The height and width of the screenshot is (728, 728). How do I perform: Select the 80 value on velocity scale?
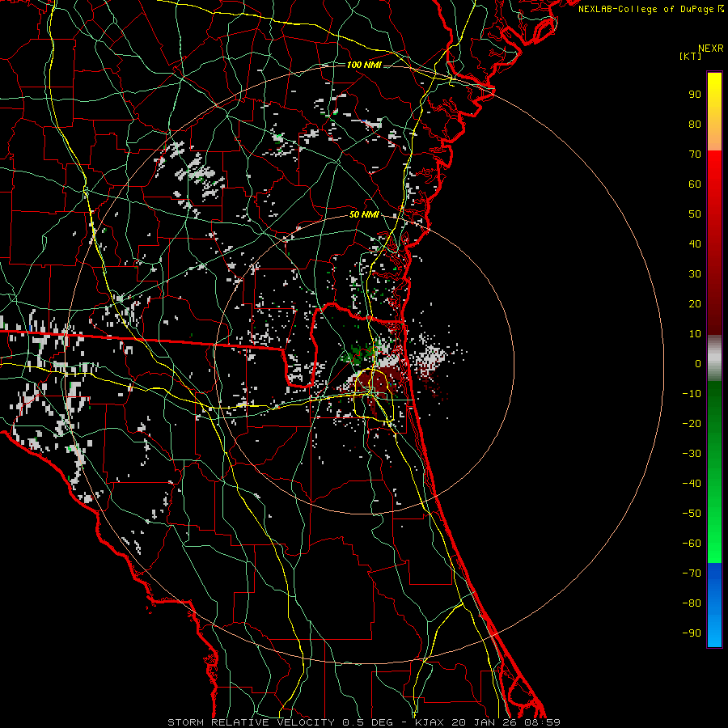pos(695,125)
